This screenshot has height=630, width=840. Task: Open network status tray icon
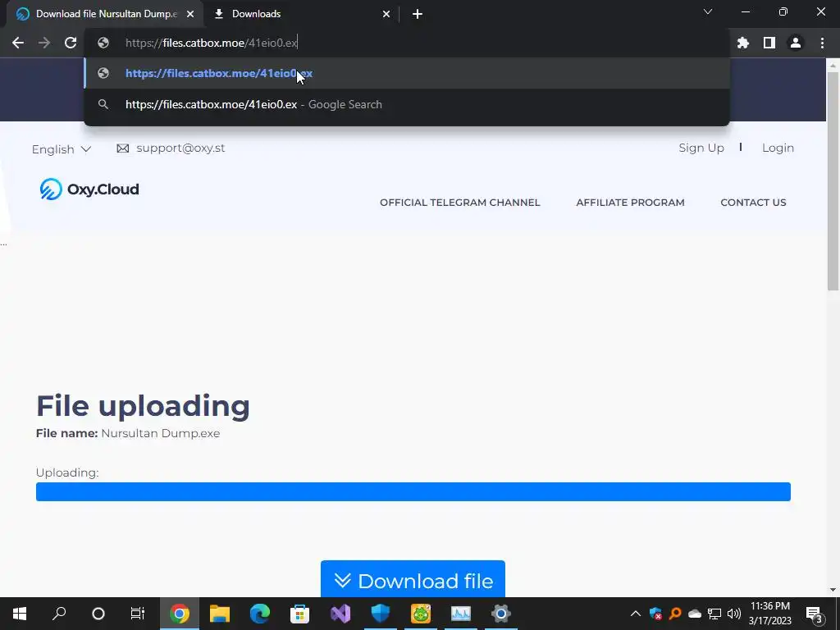click(x=714, y=614)
